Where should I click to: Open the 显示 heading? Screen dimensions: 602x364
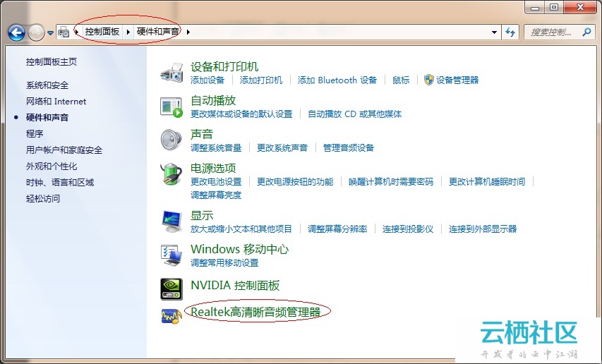pyautogui.click(x=202, y=216)
